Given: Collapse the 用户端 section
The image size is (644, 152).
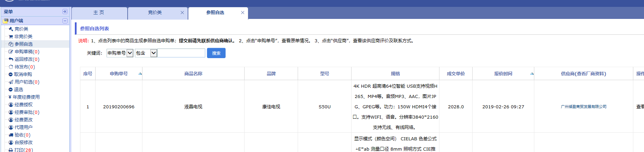Looking at the screenshot, I should click(65, 21).
